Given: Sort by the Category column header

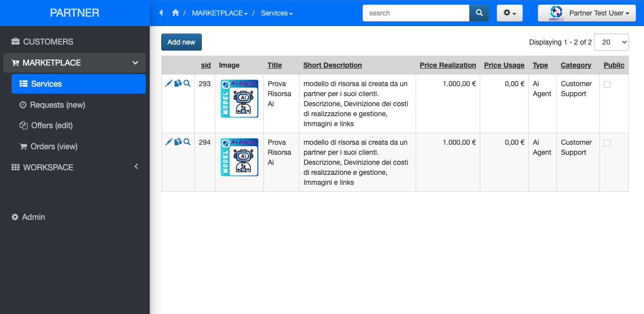Looking at the screenshot, I should click(x=576, y=65).
